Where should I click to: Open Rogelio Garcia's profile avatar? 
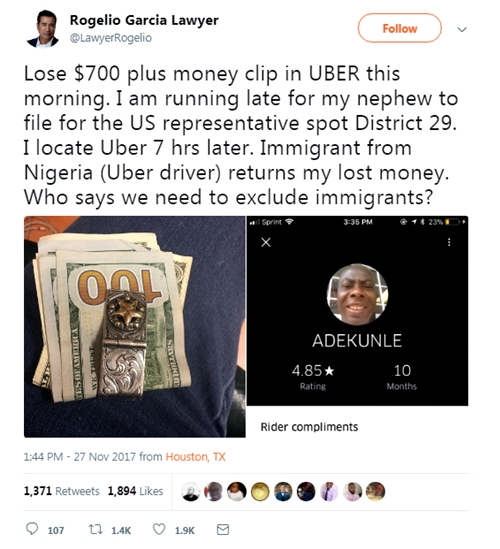43,29
